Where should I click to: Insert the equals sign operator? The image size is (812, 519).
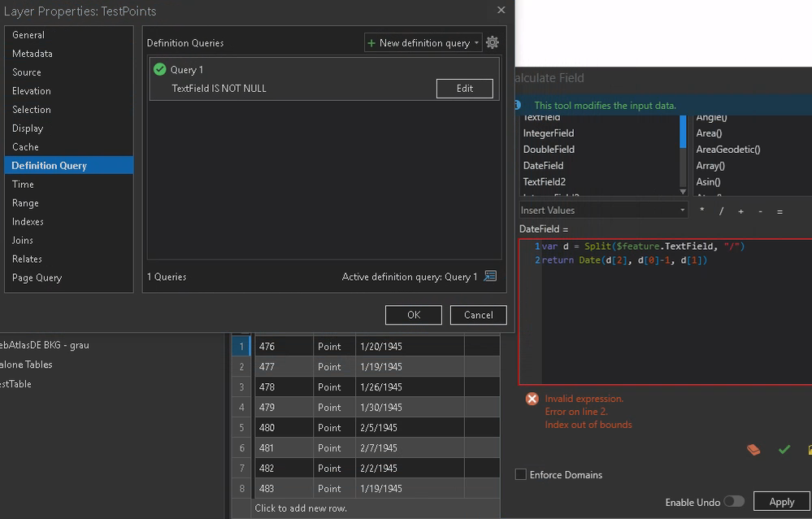[779, 212]
